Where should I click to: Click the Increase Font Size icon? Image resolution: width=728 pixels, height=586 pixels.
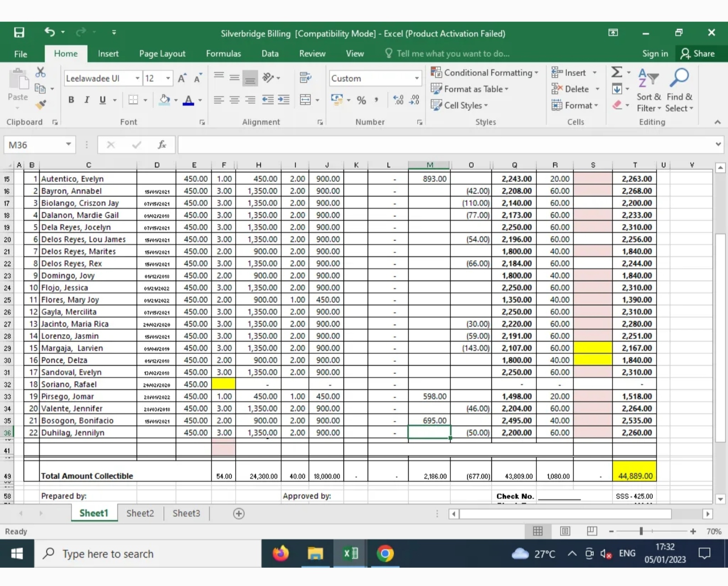tap(182, 78)
